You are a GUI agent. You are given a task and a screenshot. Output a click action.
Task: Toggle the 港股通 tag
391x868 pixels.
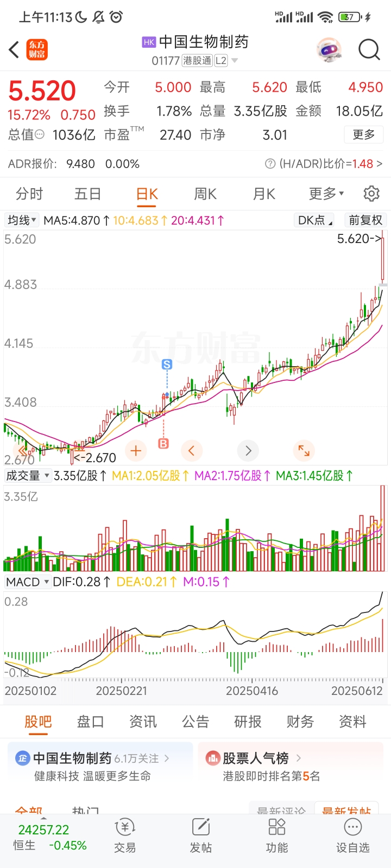pos(197,61)
